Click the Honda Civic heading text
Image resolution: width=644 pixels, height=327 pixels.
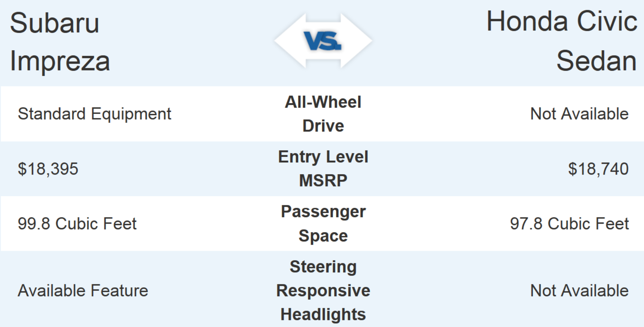pyautogui.click(x=561, y=21)
